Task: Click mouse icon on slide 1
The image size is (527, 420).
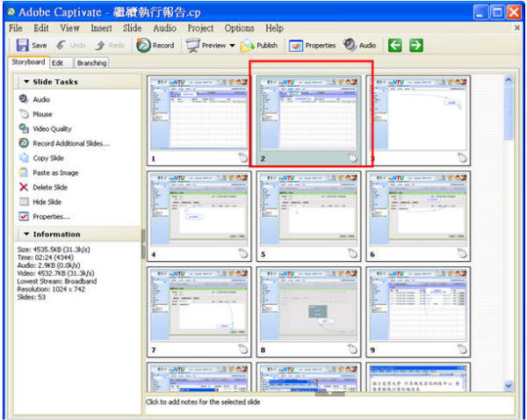Action: tap(243, 157)
